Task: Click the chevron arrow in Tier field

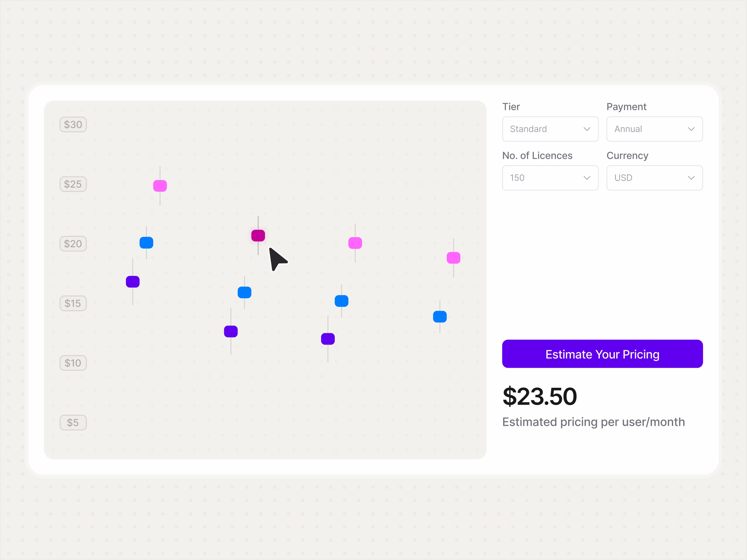Action: click(x=587, y=129)
